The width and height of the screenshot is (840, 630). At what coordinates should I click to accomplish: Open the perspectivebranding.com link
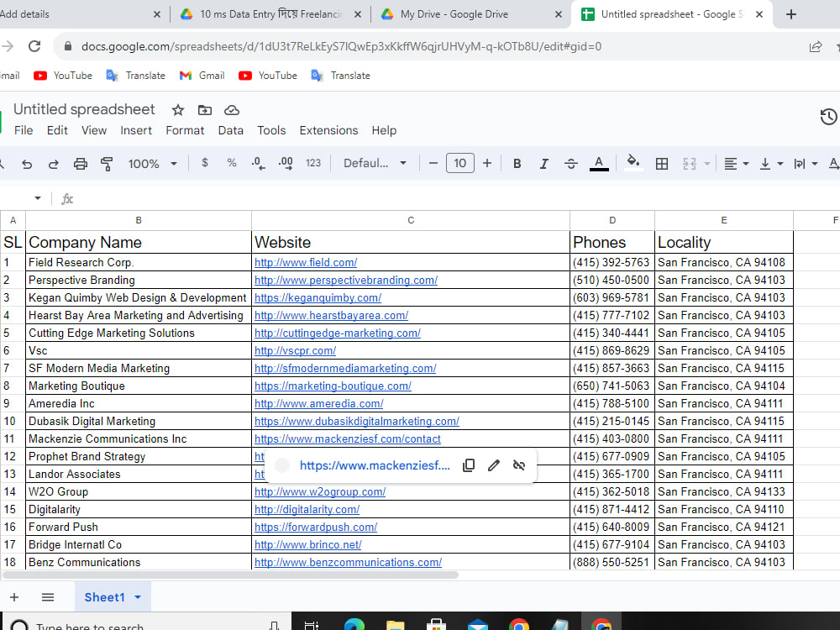click(x=346, y=281)
